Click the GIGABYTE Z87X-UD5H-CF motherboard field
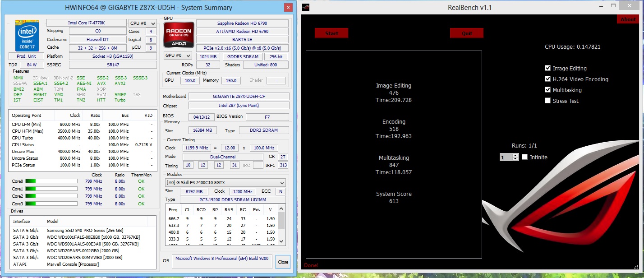Screen dimensions: 644x278 tap(239, 96)
